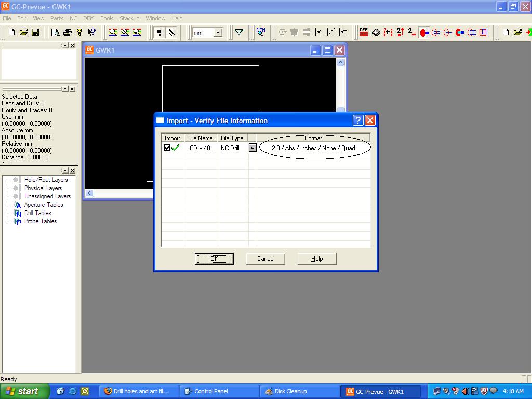This screenshot has width=532, height=399.
Task: Select Unassigned Layers in the tree
Action: [47, 196]
